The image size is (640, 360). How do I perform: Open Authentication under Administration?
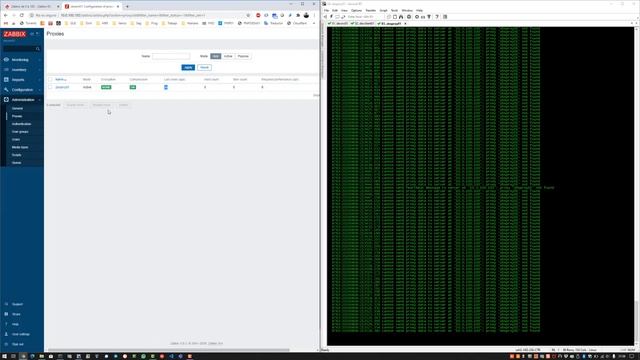point(21,124)
